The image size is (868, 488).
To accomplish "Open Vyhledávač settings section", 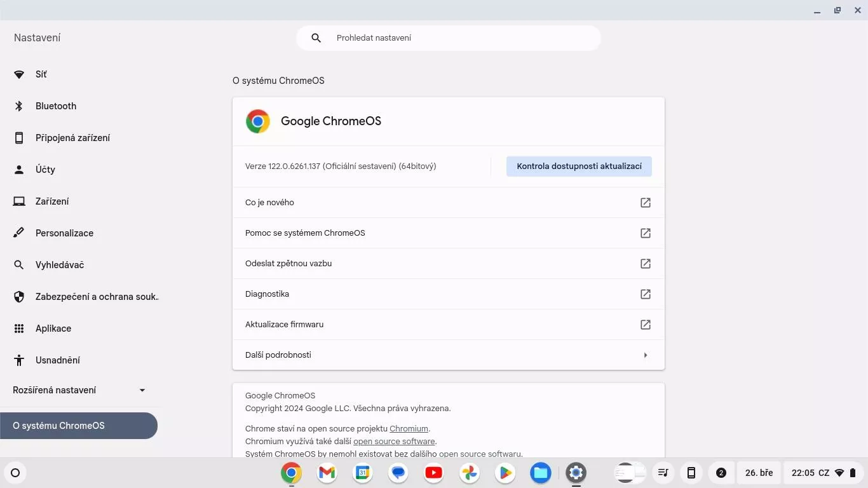I will (79, 265).
